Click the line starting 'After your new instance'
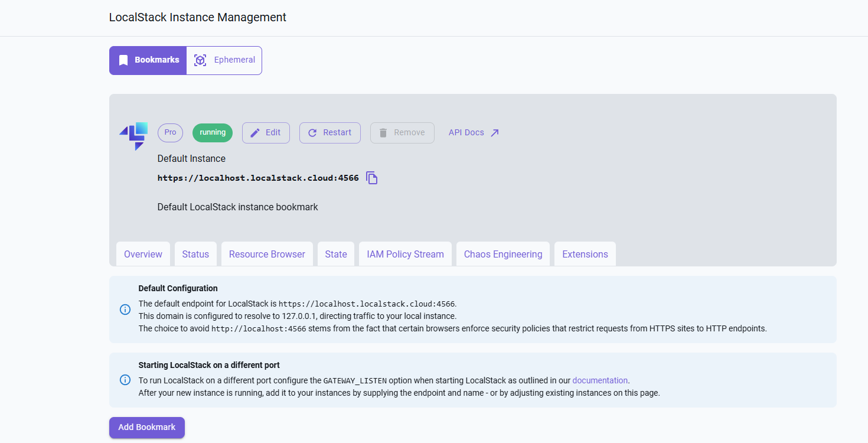Viewport: 868px width, 443px height. 399,393
